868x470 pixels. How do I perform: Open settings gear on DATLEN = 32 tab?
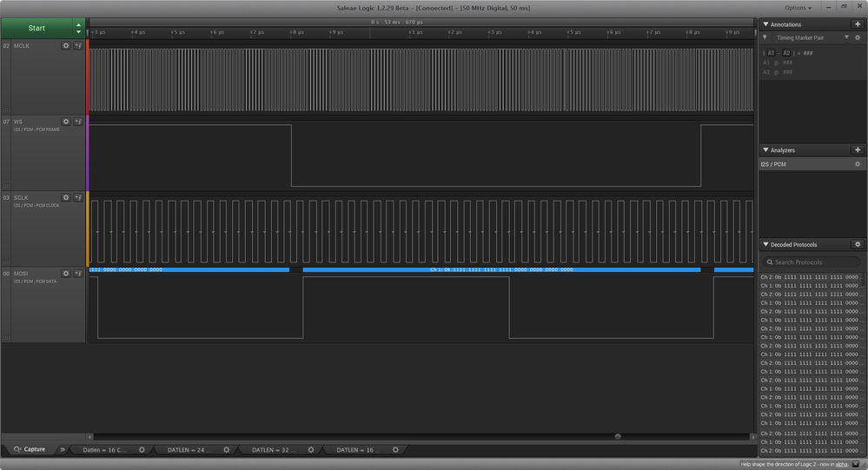pyautogui.click(x=311, y=450)
